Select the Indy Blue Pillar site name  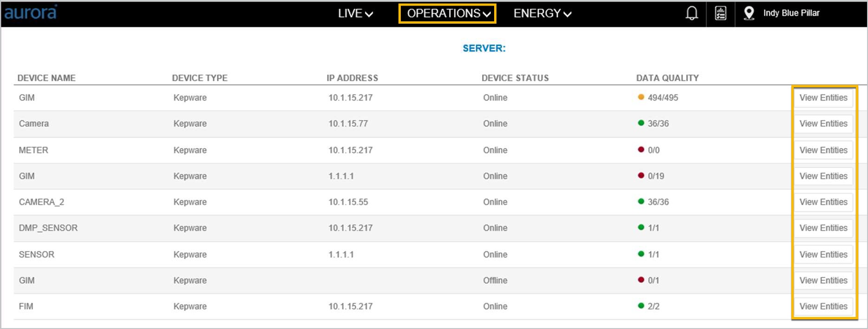(791, 13)
